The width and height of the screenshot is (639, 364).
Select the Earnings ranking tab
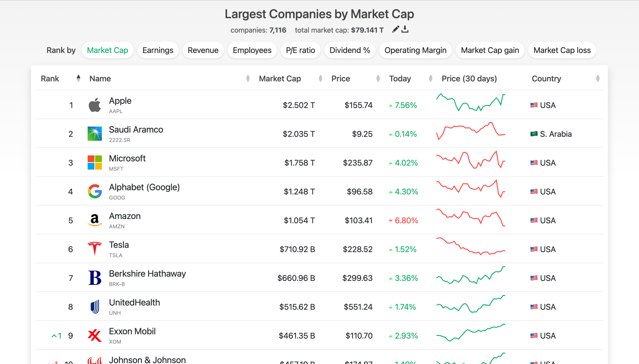coord(158,50)
